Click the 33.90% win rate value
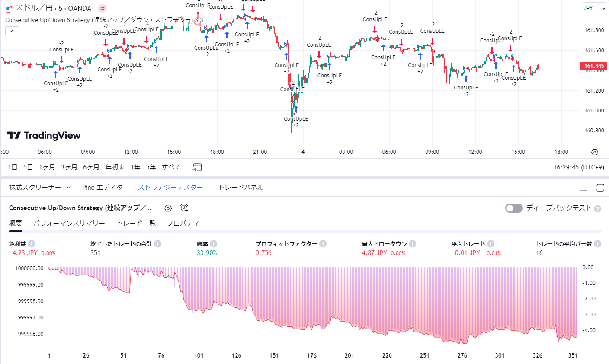 pyautogui.click(x=207, y=253)
